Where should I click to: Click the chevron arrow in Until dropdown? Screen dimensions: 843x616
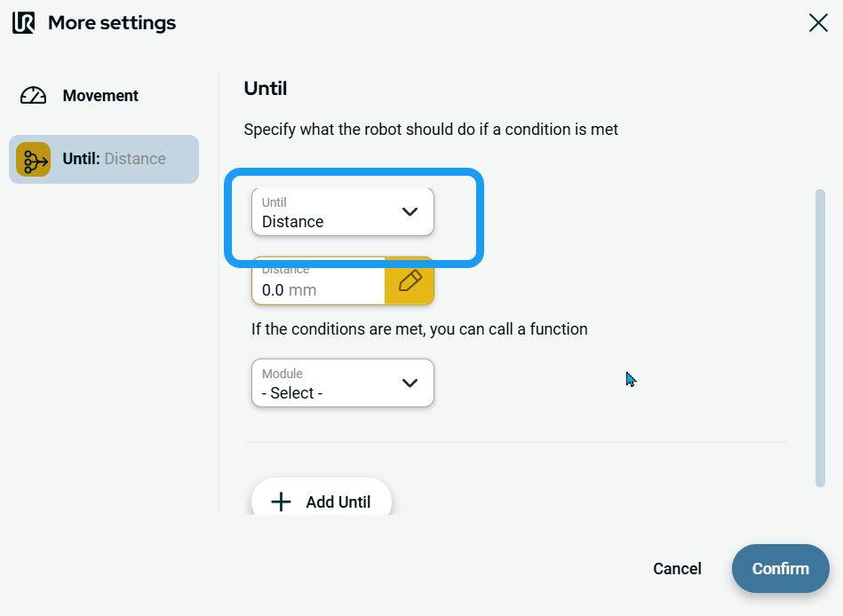coord(410,212)
